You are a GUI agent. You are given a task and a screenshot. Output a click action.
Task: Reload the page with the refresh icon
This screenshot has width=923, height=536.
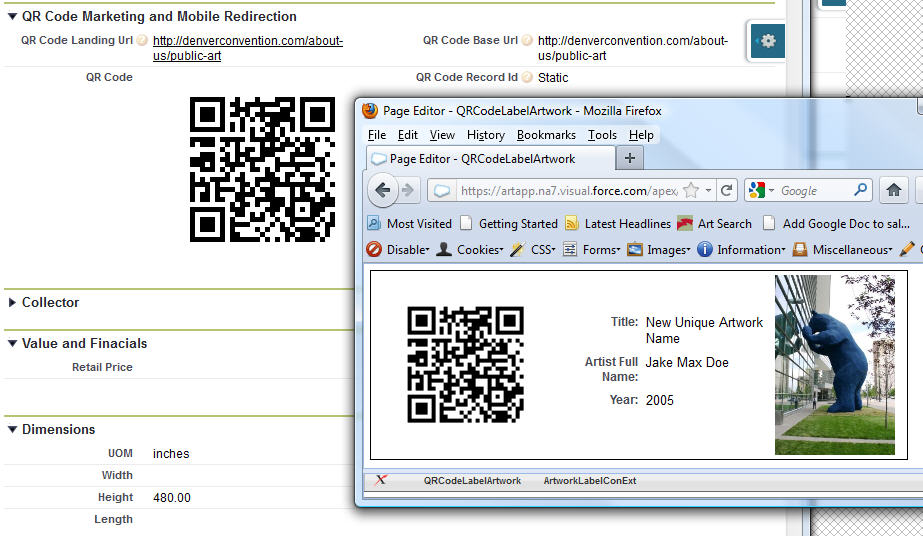coord(727,190)
